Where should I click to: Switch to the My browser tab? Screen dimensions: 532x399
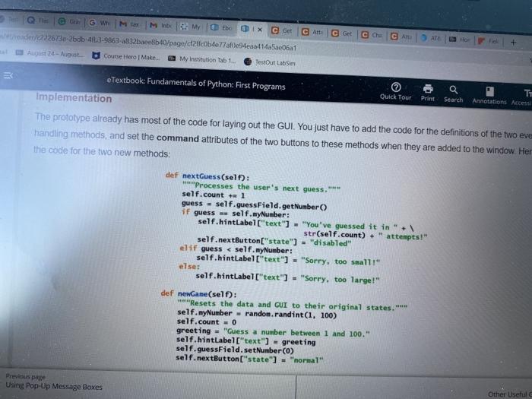pyautogui.click(x=191, y=27)
